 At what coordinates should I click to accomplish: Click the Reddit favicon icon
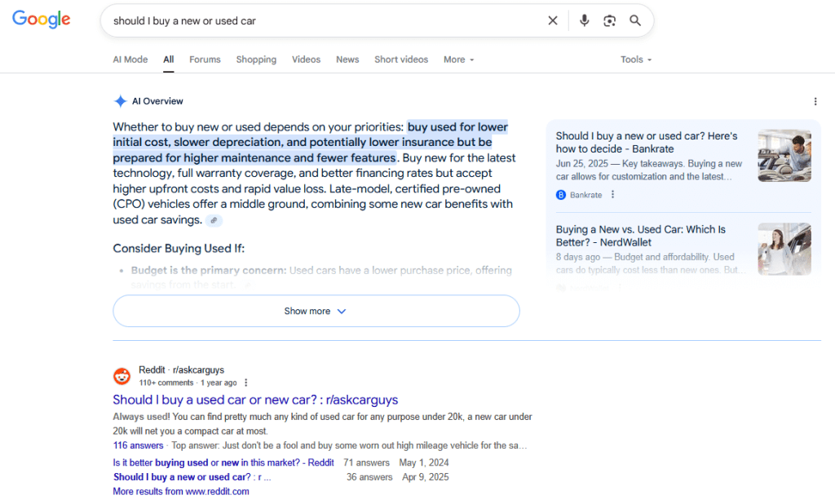pyautogui.click(x=122, y=376)
